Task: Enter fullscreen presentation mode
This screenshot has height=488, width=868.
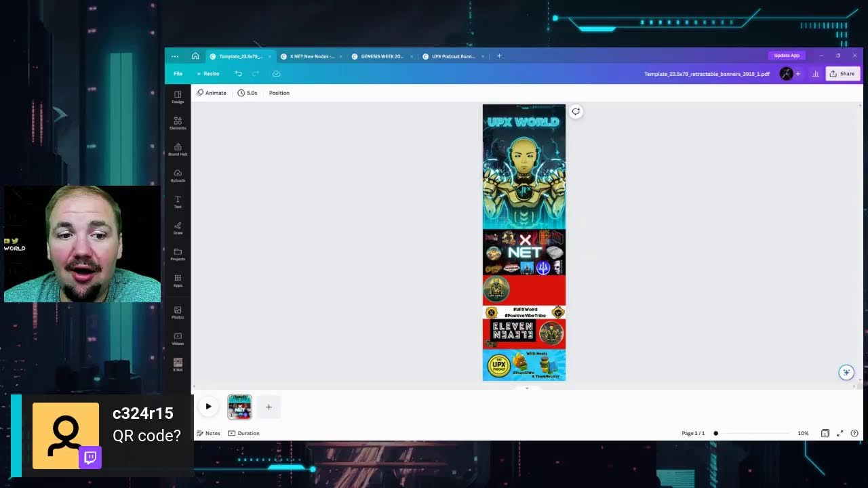Action: pos(840,433)
